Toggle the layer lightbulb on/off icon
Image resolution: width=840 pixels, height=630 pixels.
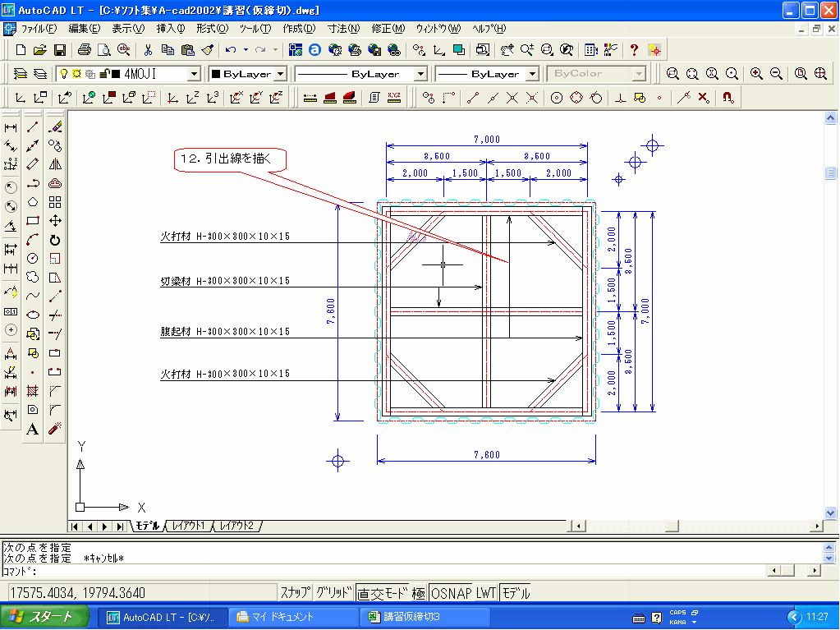point(64,73)
